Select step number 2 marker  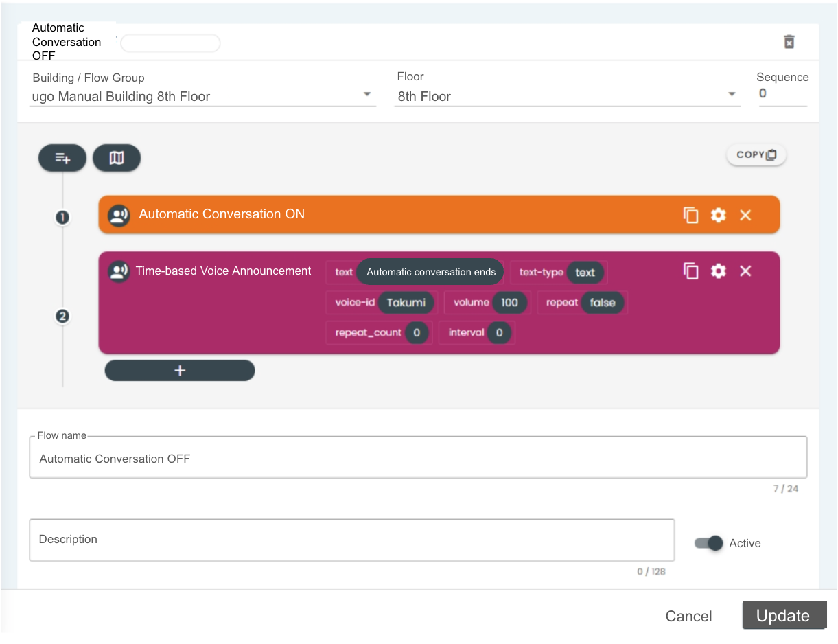pos(62,317)
